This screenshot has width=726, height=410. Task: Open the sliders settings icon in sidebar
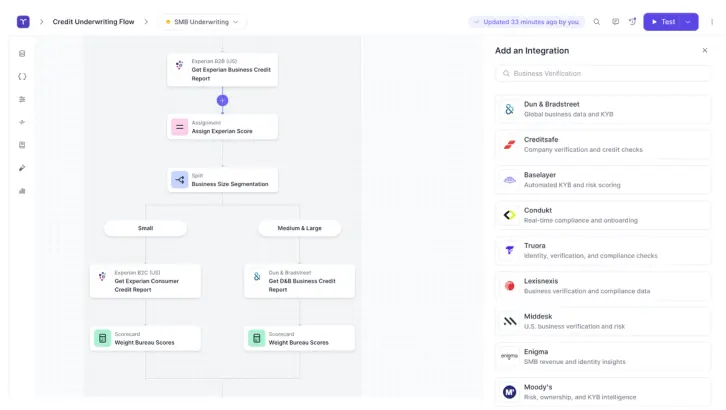click(22, 99)
